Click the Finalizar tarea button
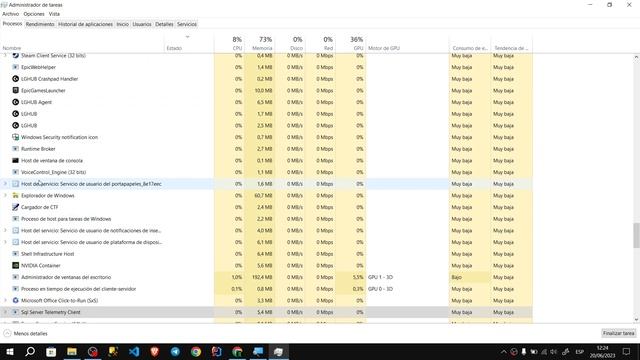640x360 pixels. click(618, 333)
